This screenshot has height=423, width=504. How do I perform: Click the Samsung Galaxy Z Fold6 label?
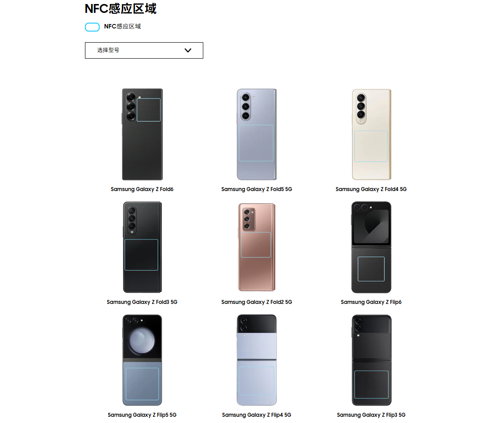[142, 189]
